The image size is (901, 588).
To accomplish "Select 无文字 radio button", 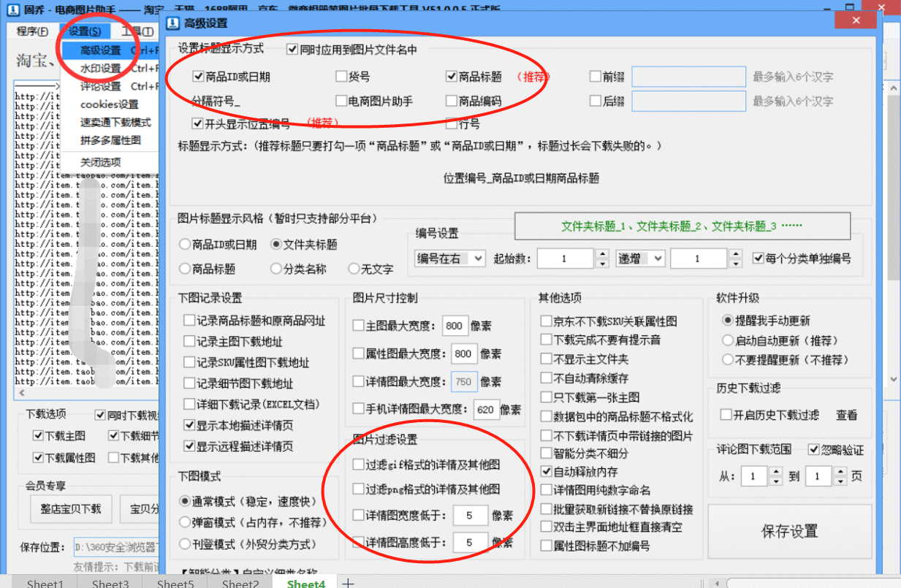I will [371, 269].
